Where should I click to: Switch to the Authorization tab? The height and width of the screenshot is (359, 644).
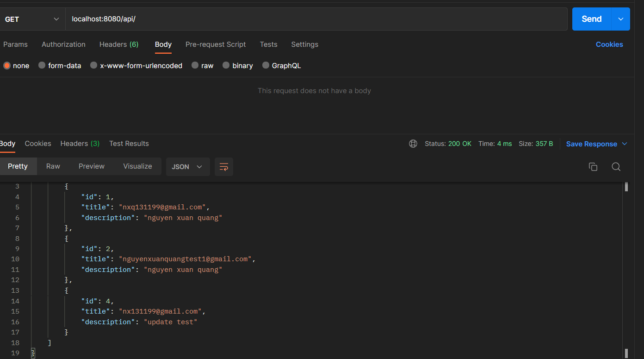tap(63, 44)
